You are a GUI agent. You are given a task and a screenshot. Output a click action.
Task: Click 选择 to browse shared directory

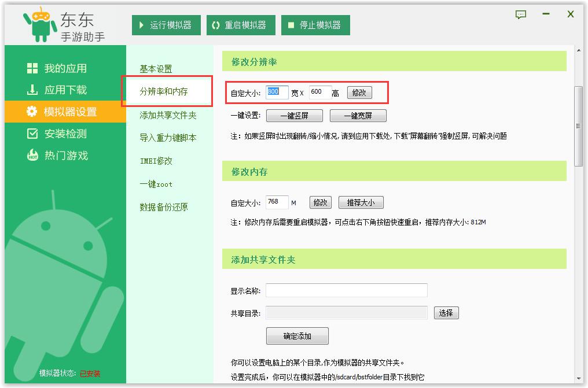[446, 313]
